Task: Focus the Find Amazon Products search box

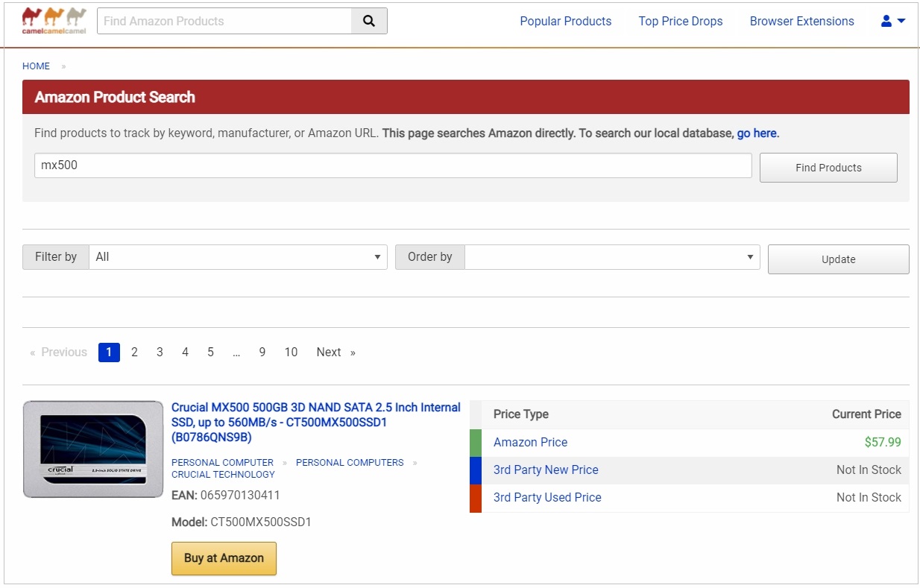Action: click(x=224, y=21)
